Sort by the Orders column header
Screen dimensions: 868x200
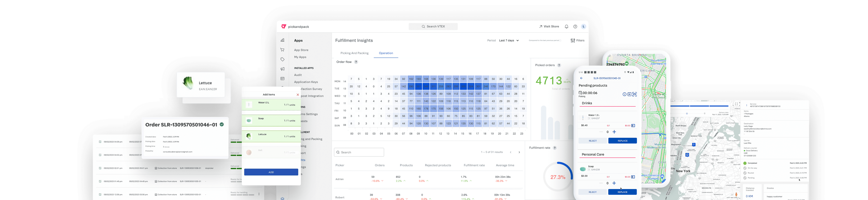[x=380, y=166]
